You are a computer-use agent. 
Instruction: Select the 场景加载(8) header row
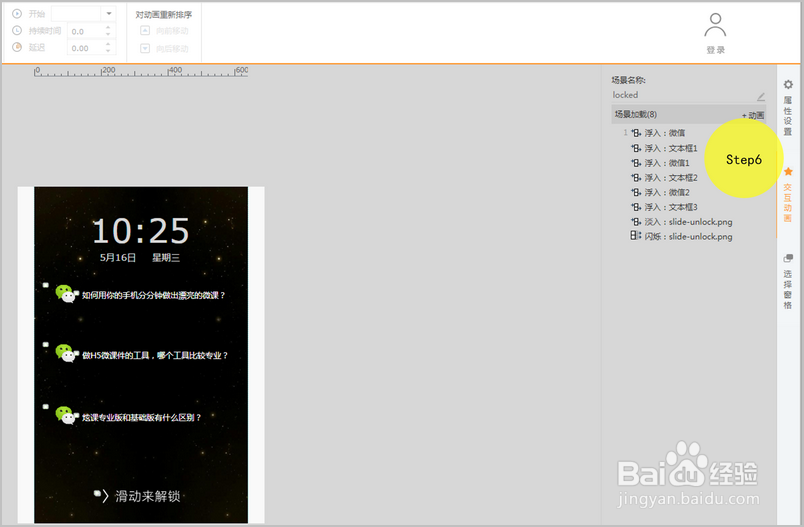pos(688,114)
